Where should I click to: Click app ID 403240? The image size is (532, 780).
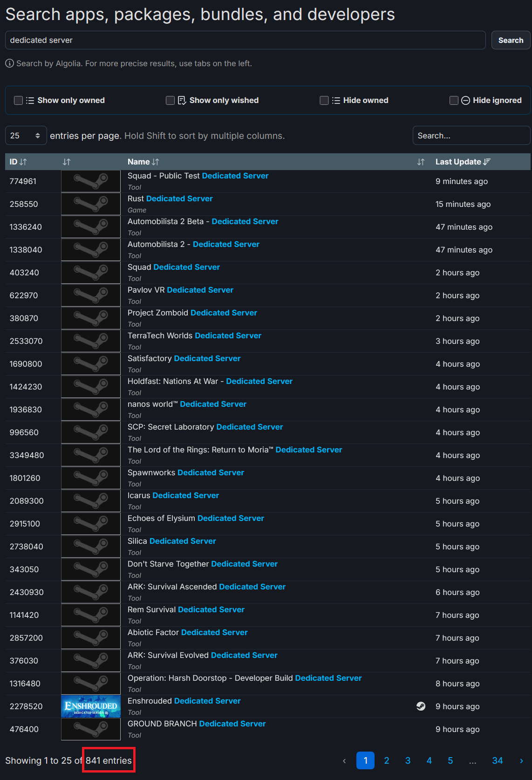pos(24,273)
